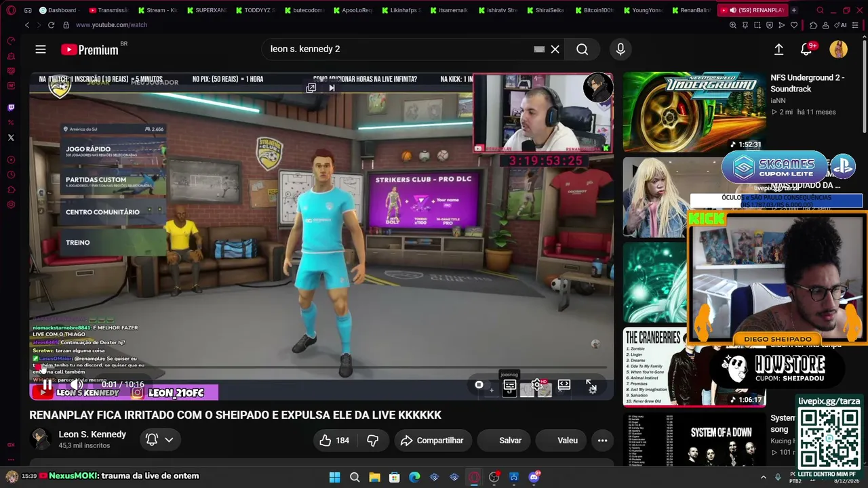Go back in browser history

tap(27, 25)
